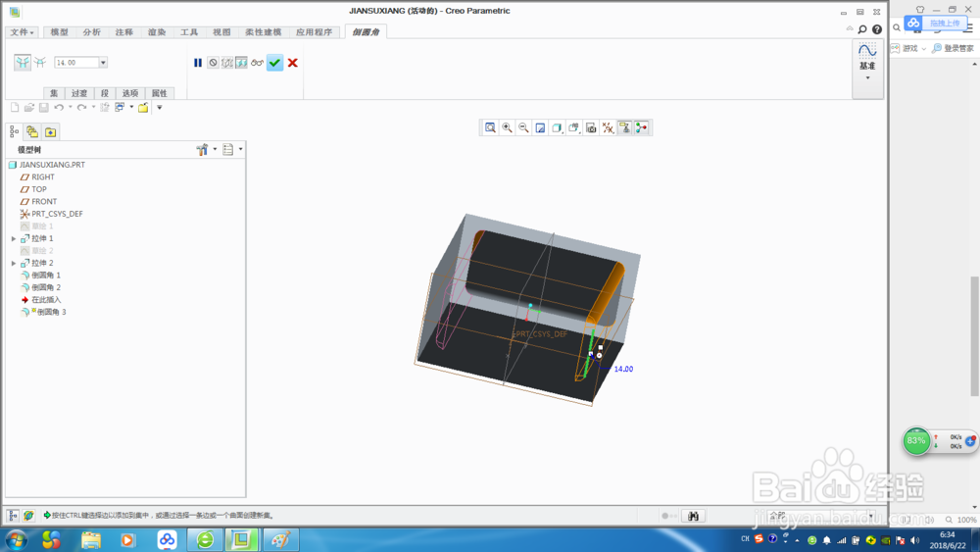Select the model tree navigator tab
The width and height of the screenshot is (980, 552).
click(x=15, y=132)
